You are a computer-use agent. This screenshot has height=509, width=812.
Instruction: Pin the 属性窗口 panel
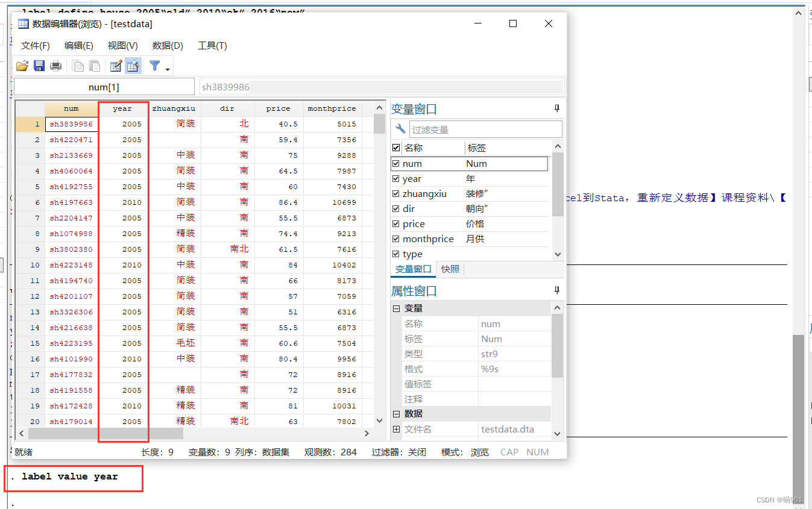click(x=556, y=290)
